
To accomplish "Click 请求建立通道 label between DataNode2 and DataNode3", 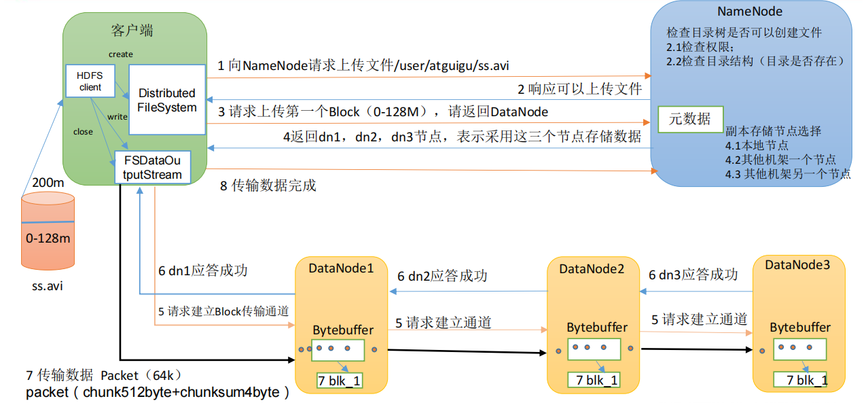I will (700, 319).
